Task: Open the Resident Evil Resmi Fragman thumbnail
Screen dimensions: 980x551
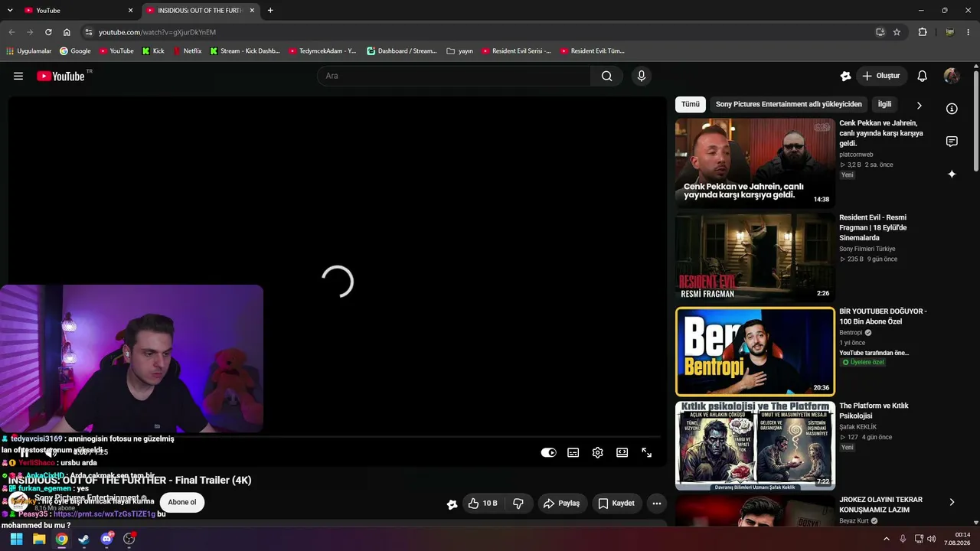Action: tap(755, 257)
